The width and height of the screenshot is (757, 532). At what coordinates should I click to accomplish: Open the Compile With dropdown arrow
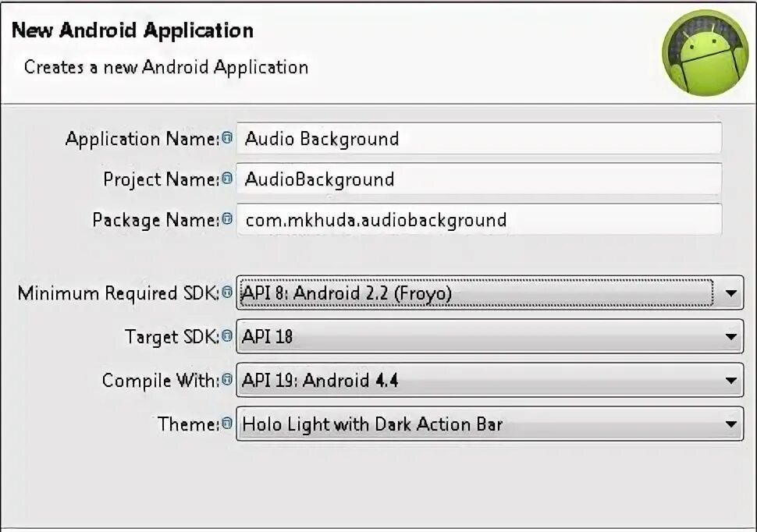730,381
